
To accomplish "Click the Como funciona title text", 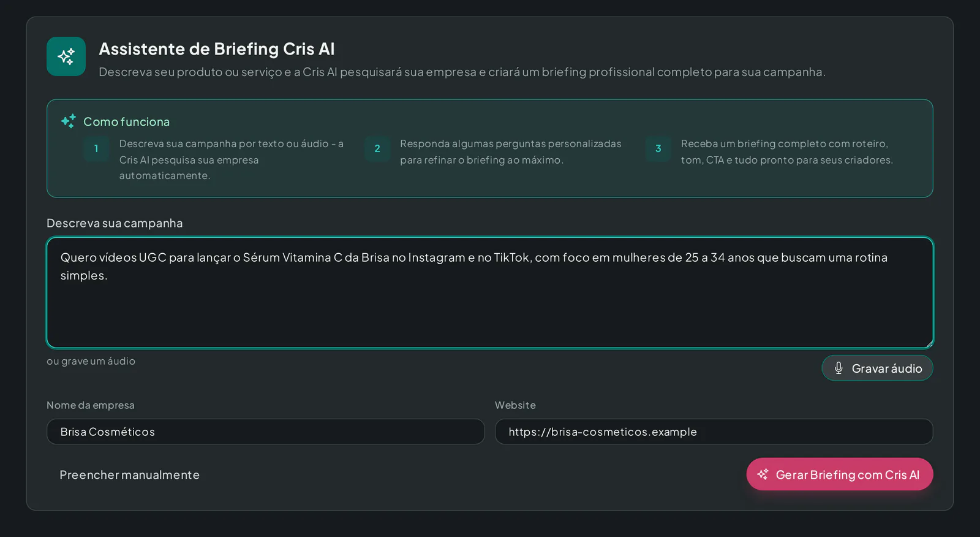I will pyautogui.click(x=127, y=121).
